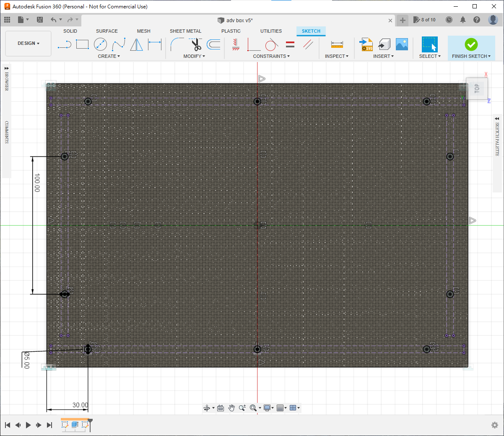This screenshot has width=504, height=436.
Task: Activate the Trim scissors tool
Action: pyautogui.click(x=196, y=44)
